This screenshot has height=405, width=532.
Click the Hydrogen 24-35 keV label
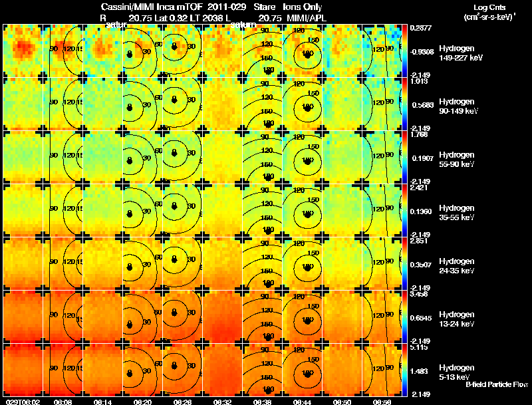click(x=457, y=266)
